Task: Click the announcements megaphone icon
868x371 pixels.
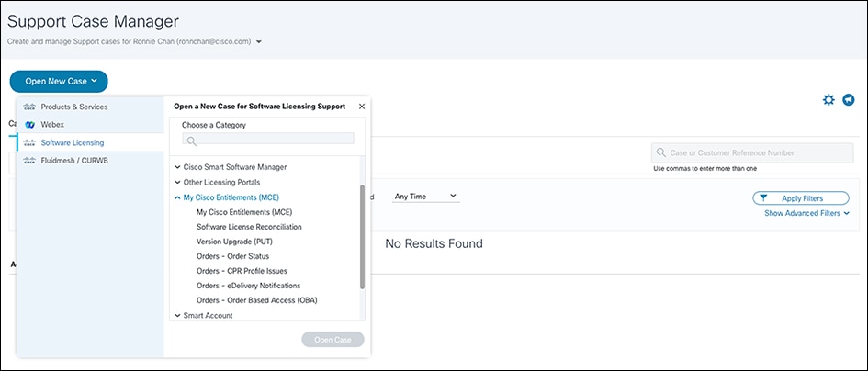Action: [x=848, y=100]
